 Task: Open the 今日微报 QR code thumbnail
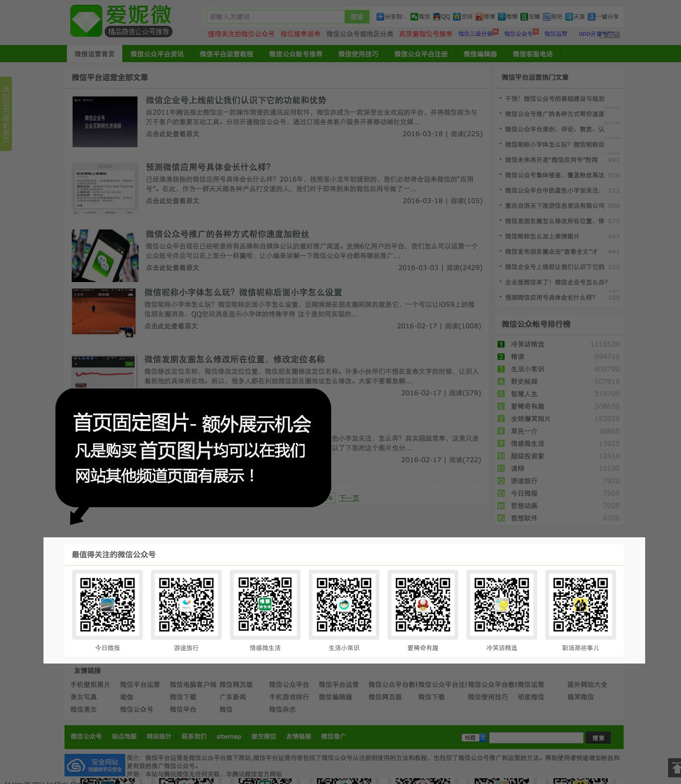click(x=108, y=604)
